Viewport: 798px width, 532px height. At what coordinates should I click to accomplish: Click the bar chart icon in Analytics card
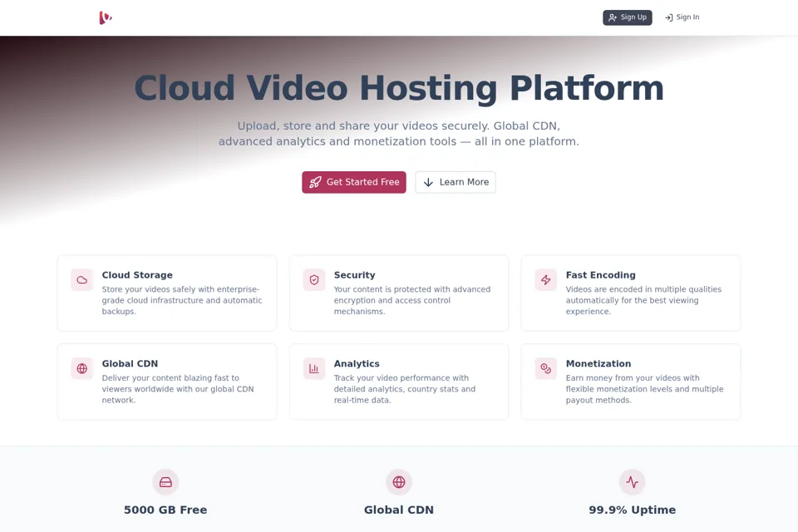click(314, 368)
